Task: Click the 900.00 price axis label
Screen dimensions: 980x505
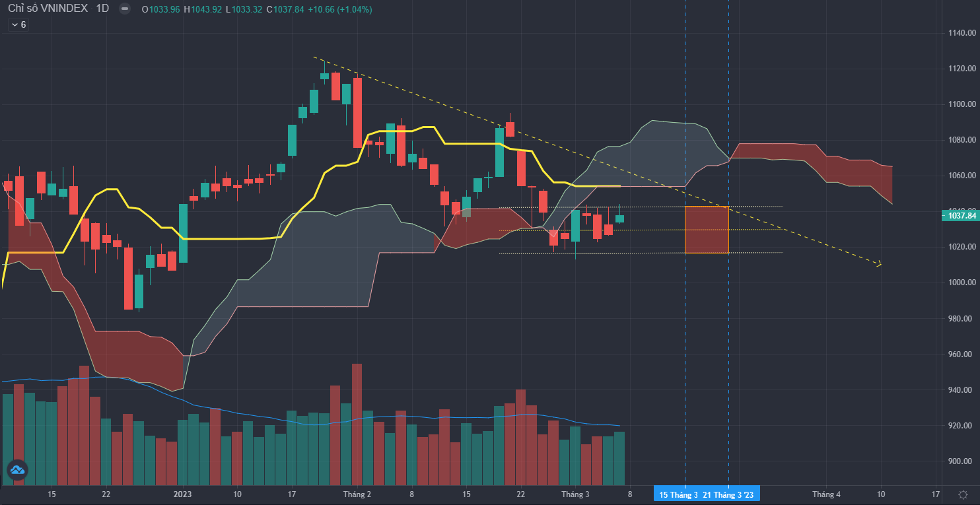Action: [x=962, y=461]
